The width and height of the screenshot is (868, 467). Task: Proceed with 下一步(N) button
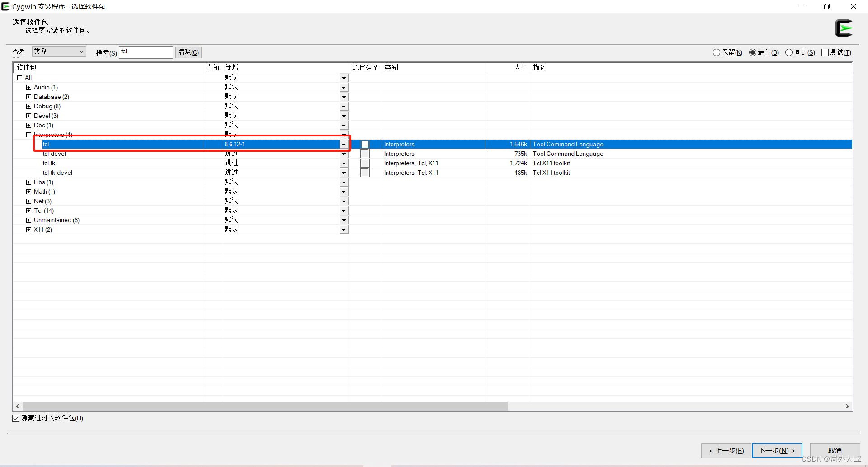tap(777, 451)
